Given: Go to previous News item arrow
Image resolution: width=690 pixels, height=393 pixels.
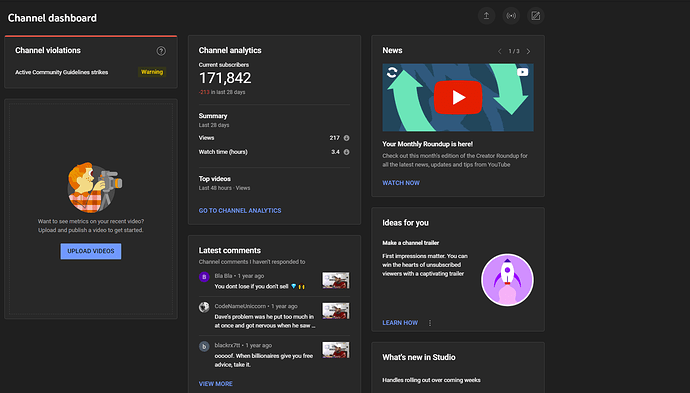Looking at the screenshot, I should (x=499, y=51).
